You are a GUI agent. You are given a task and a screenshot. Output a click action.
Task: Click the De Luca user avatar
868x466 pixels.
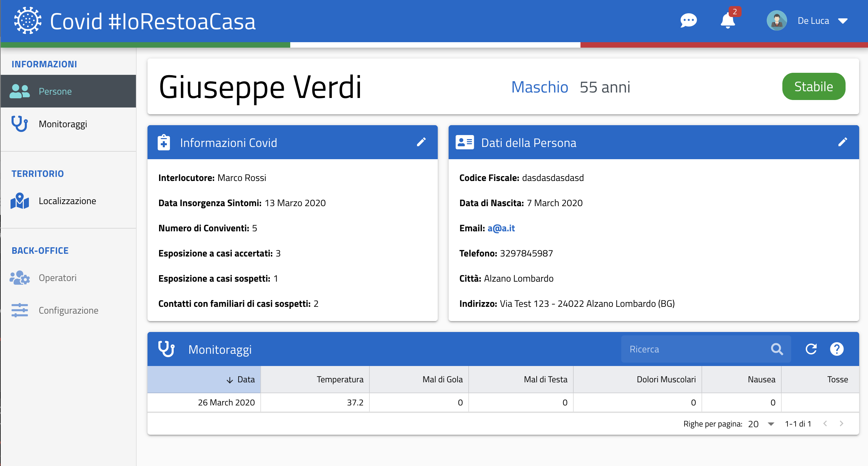(777, 21)
